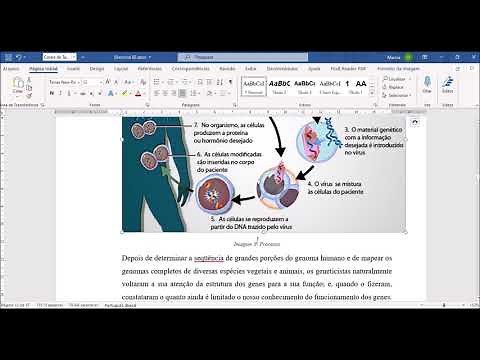Open the Selecionar dropdown
This screenshot has width=480, height=360.
pyautogui.click(x=396, y=95)
